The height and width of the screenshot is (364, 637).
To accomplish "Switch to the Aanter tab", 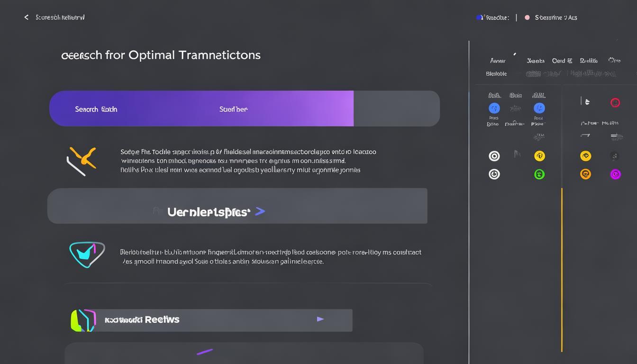I will pos(498,61).
